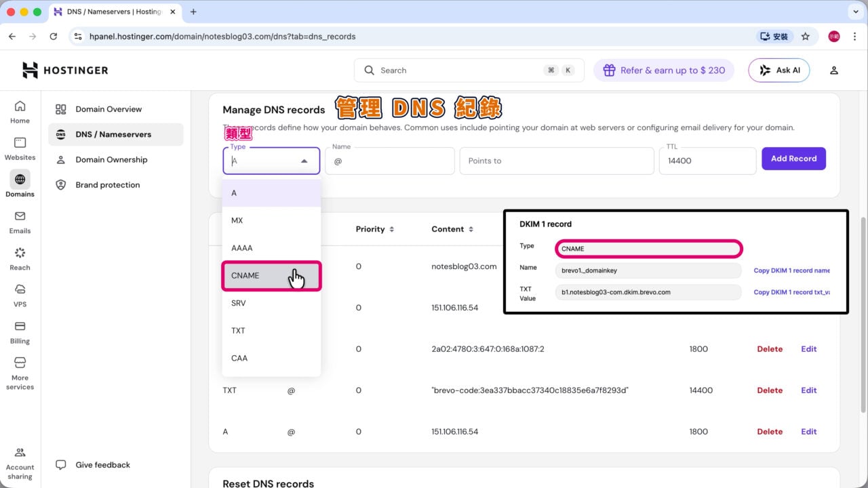The image size is (868, 488).
Task: Select A from the Type list
Action: pos(271,193)
